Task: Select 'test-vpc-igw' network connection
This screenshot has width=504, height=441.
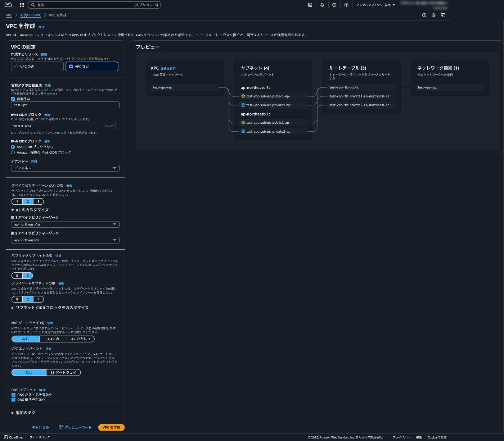Action: click(450, 87)
